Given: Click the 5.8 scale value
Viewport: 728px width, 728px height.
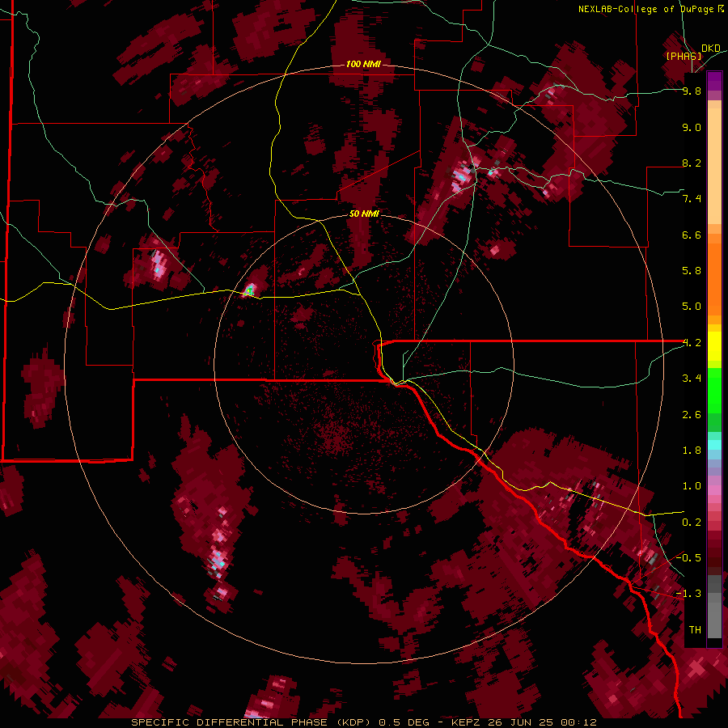Looking at the screenshot, I should coord(692,271).
